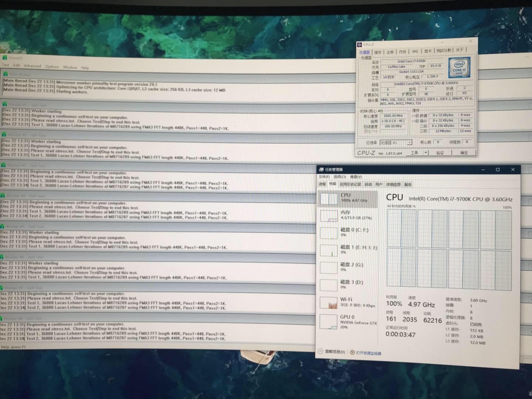Minimize the Task Manager window
The height and width of the screenshot is (399, 532).
(x=483, y=170)
